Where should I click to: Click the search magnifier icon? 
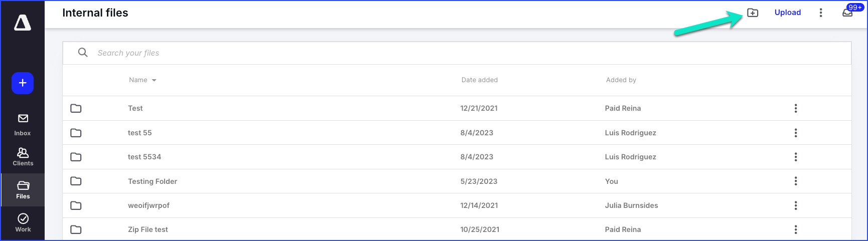click(x=83, y=53)
